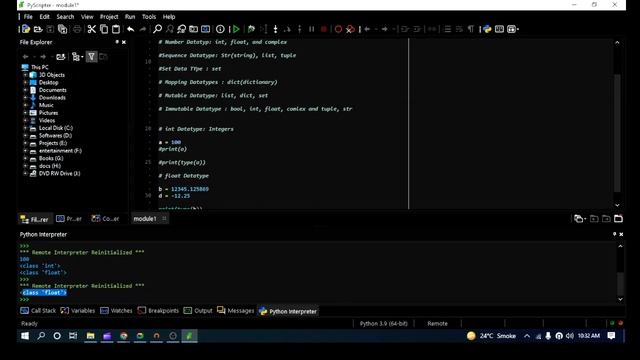Cut selection with the scissors icon
The height and width of the screenshot is (360, 640).
91,29
